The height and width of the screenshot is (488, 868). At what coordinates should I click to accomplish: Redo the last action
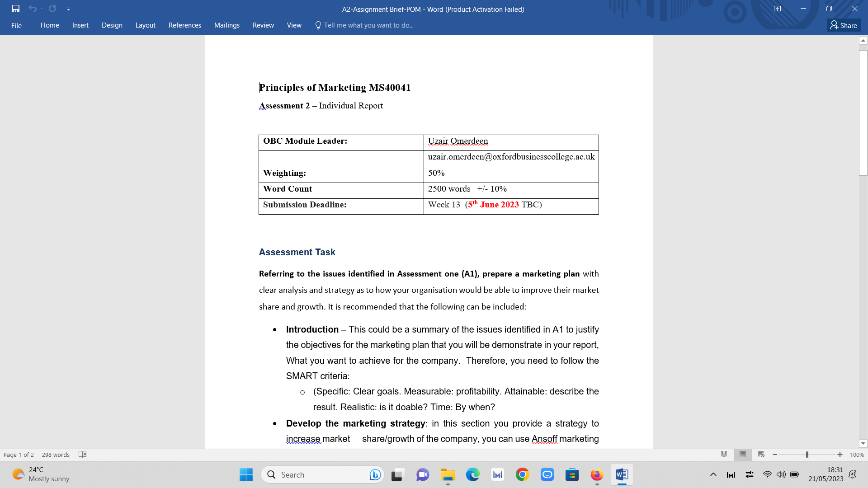click(x=53, y=9)
